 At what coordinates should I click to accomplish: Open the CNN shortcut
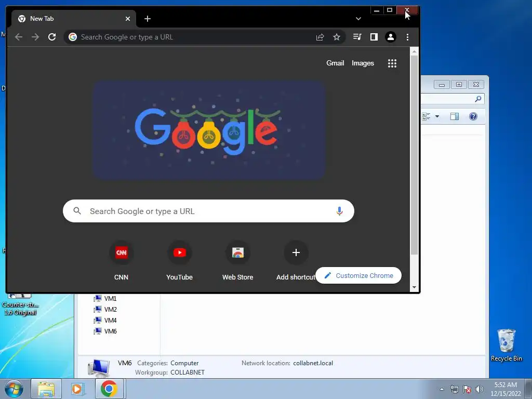tap(121, 261)
